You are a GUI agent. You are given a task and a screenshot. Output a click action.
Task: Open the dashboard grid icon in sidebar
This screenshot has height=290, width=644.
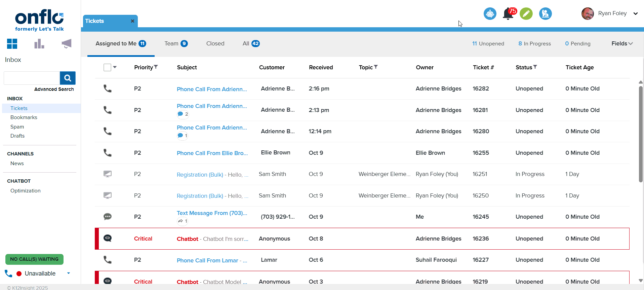coord(12,44)
